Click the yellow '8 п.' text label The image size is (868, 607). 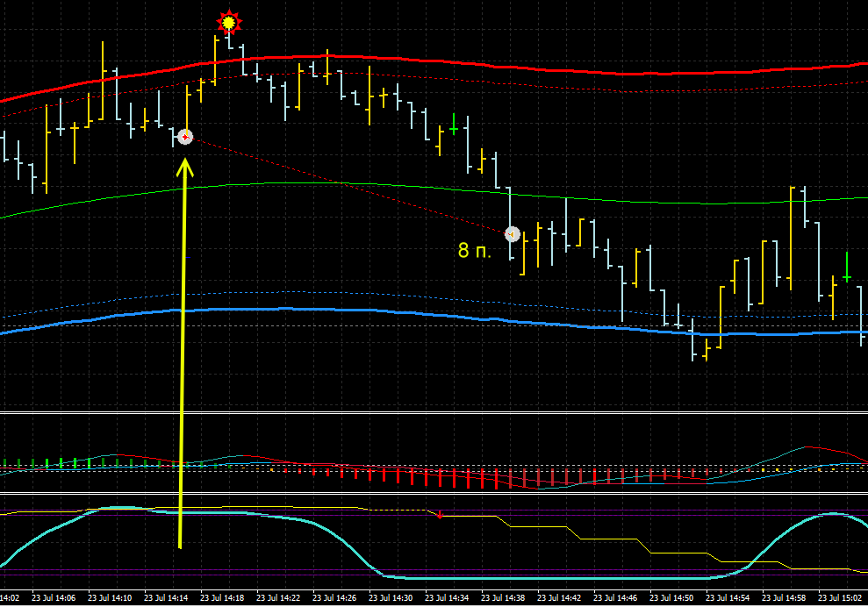tap(475, 250)
